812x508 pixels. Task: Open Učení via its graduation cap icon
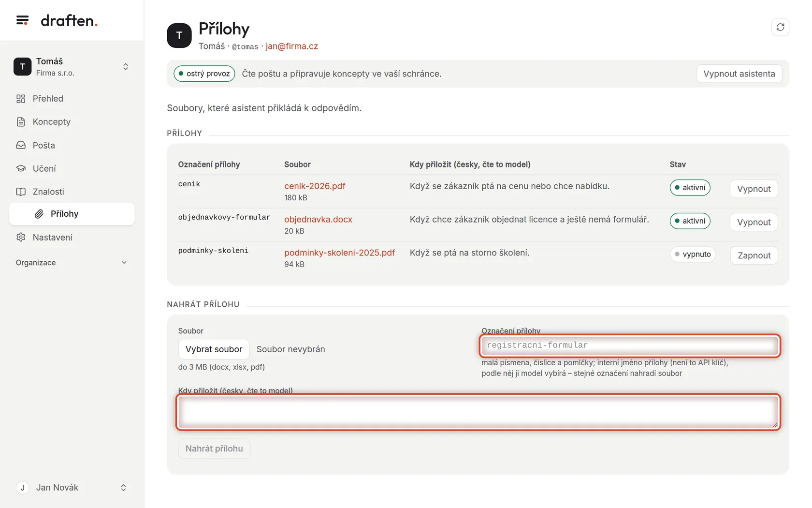(x=21, y=168)
